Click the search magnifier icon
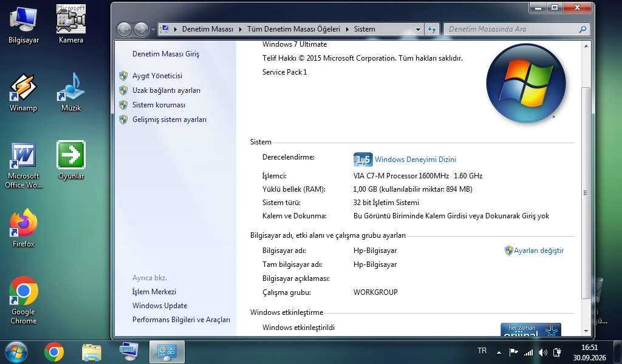 tap(583, 29)
